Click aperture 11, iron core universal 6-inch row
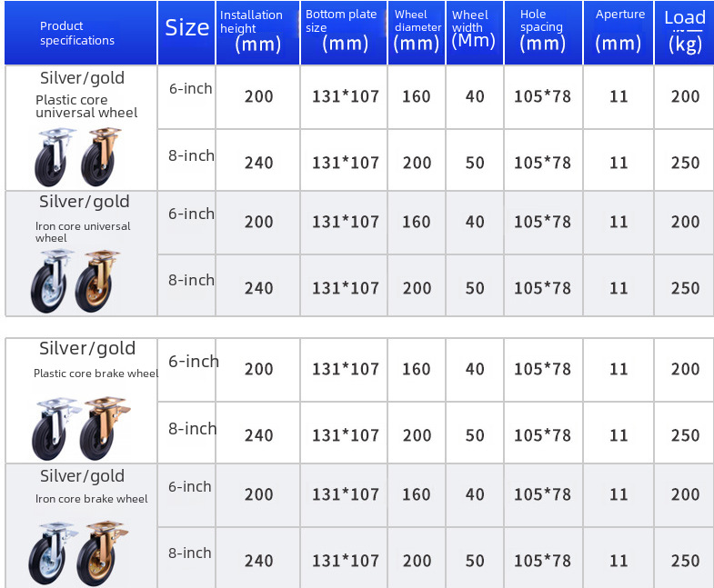This screenshot has height=588, width=714. click(618, 222)
